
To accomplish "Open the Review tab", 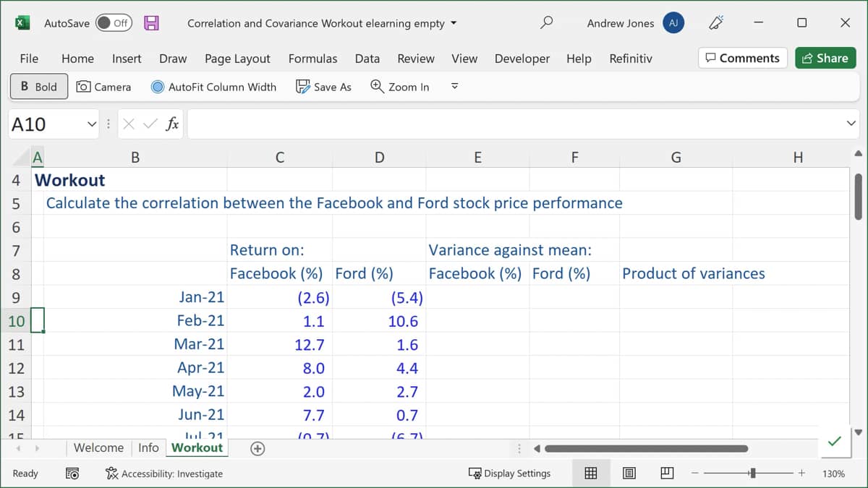I will [x=416, y=59].
